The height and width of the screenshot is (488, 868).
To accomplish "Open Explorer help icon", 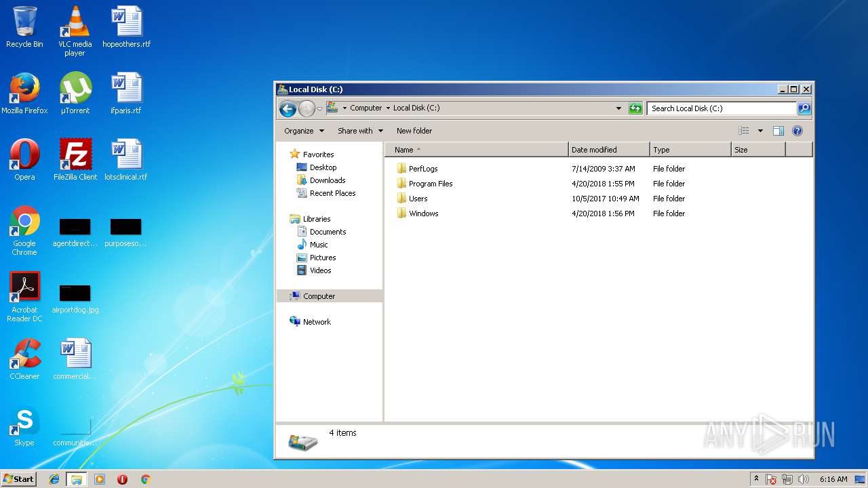I will [x=797, y=131].
